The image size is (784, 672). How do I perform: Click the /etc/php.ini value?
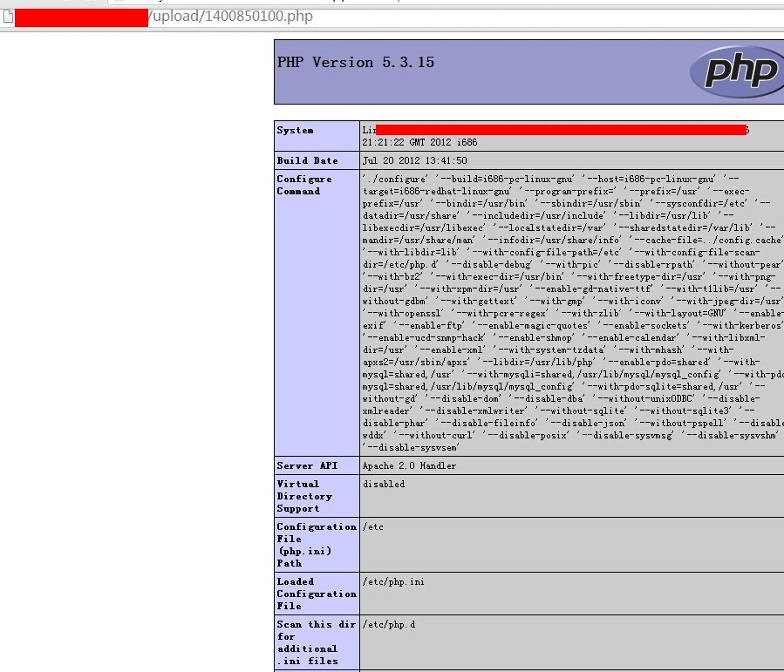[393, 581]
